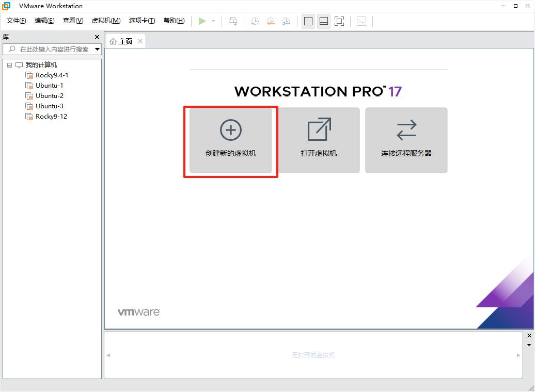Select the Ubuntu-2 virtual machine

coord(49,96)
